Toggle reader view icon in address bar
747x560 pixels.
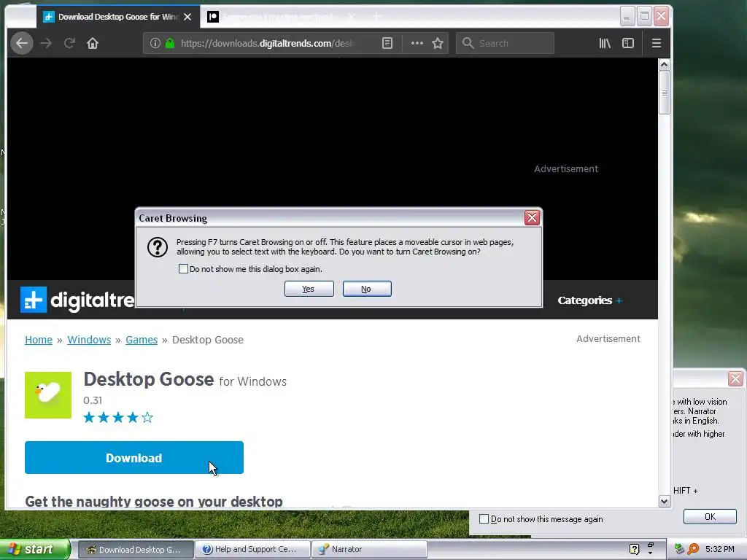click(387, 43)
